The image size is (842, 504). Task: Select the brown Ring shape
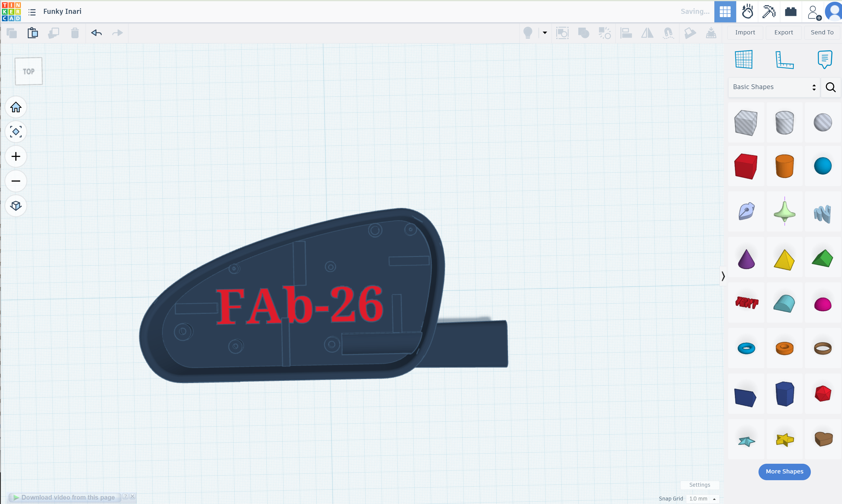coord(823,349)
